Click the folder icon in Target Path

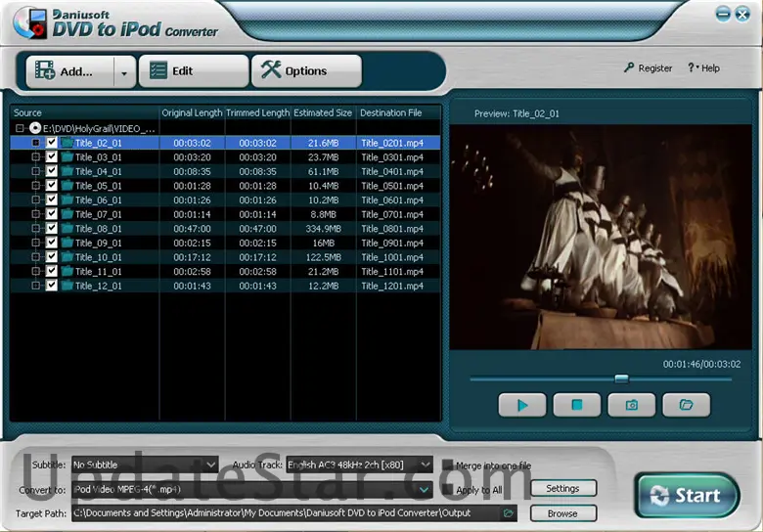pyautogui.click(x=509, y=513)
